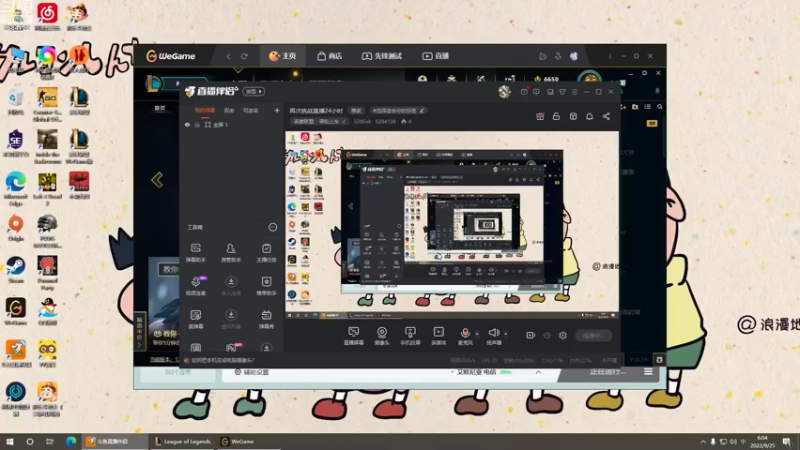Toggle the lock for the 全屏 1 source
The height and width of the screenshot is (450, 800).
[x=197, y=124]
